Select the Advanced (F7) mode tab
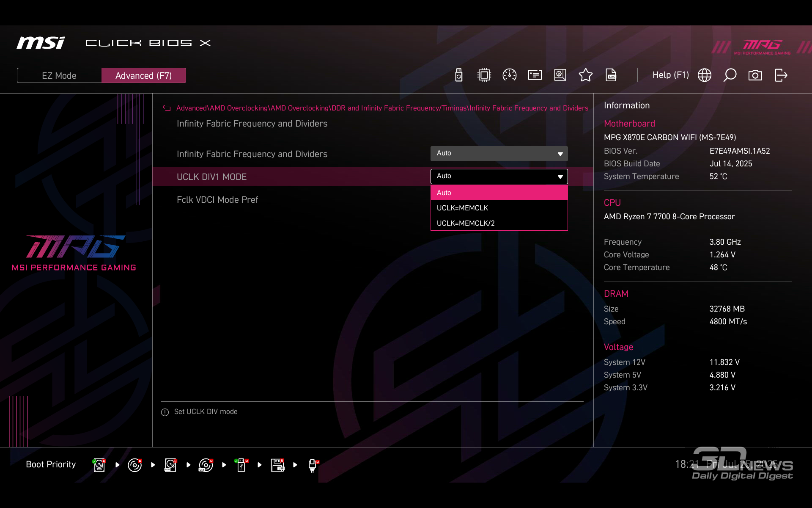Screen dimensions: 812x508 pos(144,75)
